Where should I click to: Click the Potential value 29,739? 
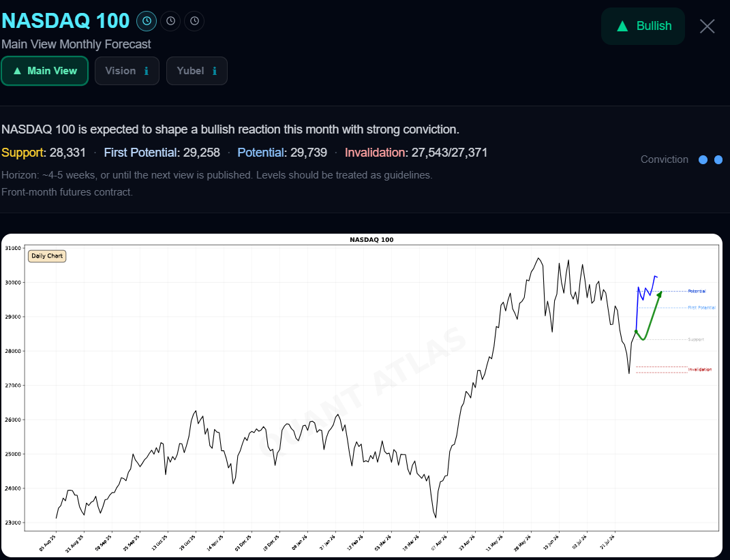309,153
